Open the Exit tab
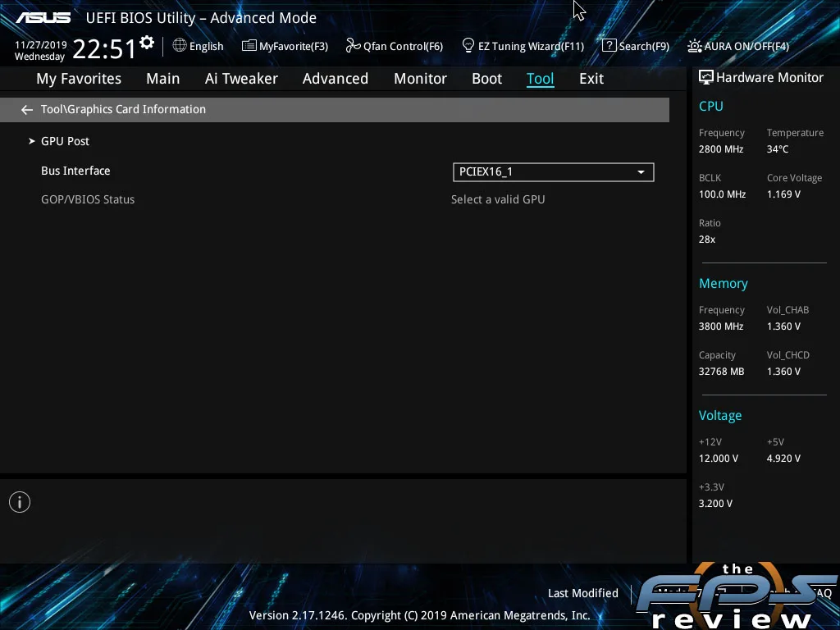Image resolution: width=840 pixels, height=630 pixels. (x=591, y=79)
